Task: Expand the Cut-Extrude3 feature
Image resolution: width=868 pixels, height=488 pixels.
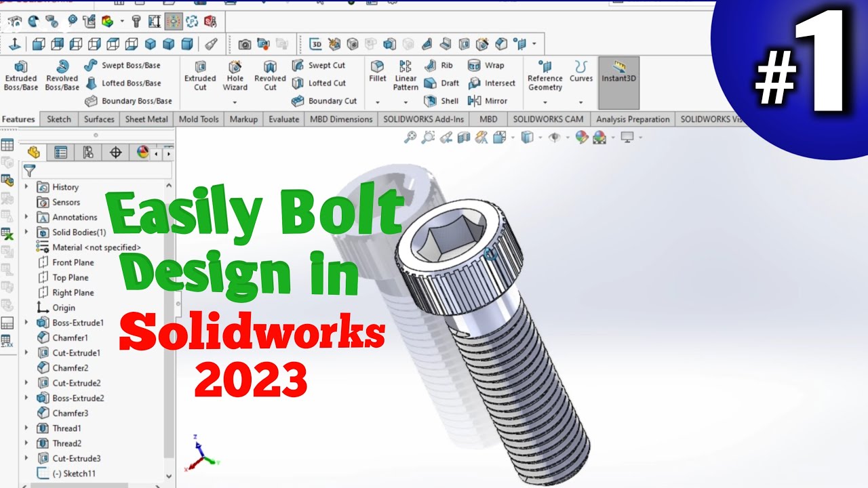Action: (x=26, y=458)
